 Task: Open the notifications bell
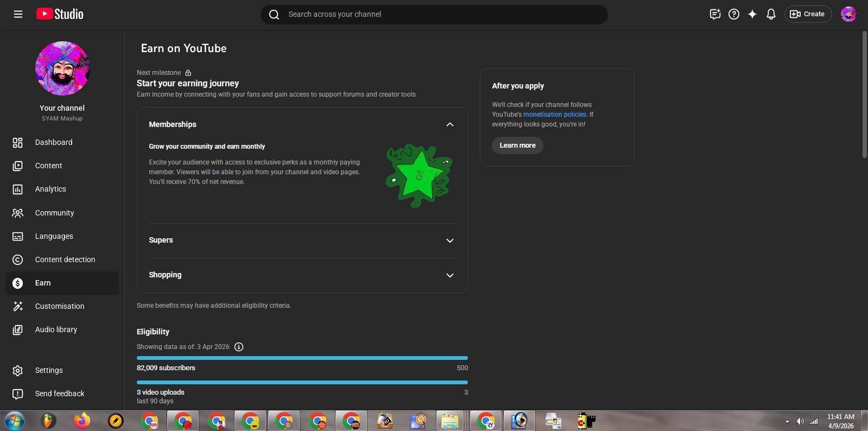click(770, 14)
